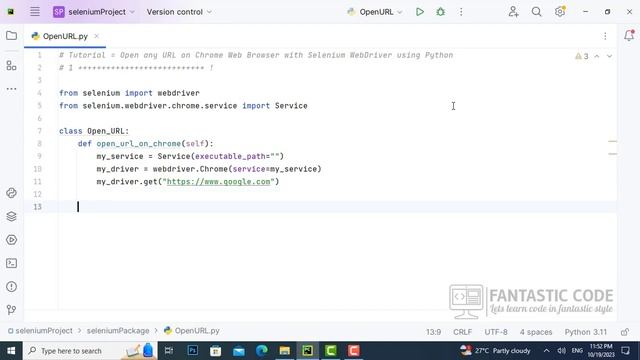The width and height of the screenshot is (640, 360).
Task: Click line number 13 in the gutter
Action: 38,207
